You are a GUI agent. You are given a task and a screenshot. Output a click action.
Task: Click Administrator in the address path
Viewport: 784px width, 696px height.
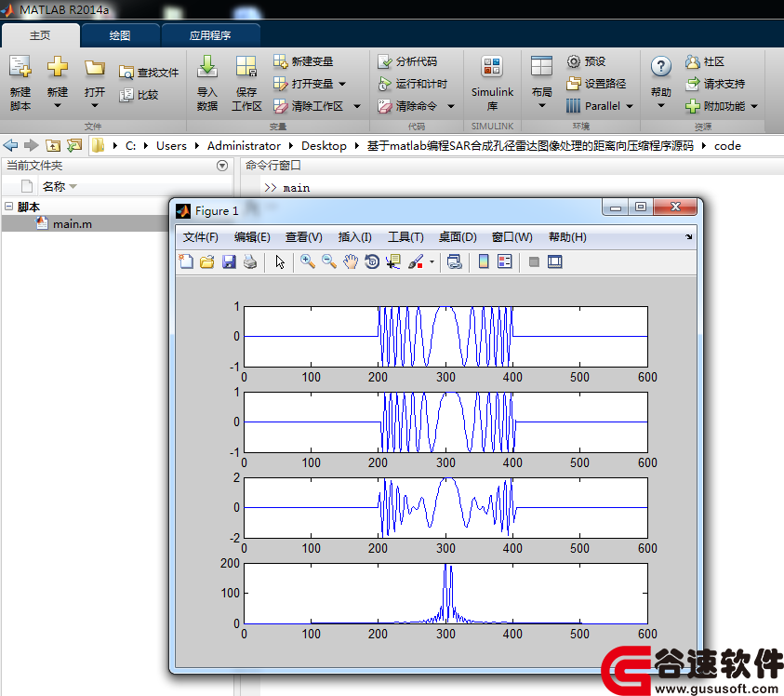(244, 145)
